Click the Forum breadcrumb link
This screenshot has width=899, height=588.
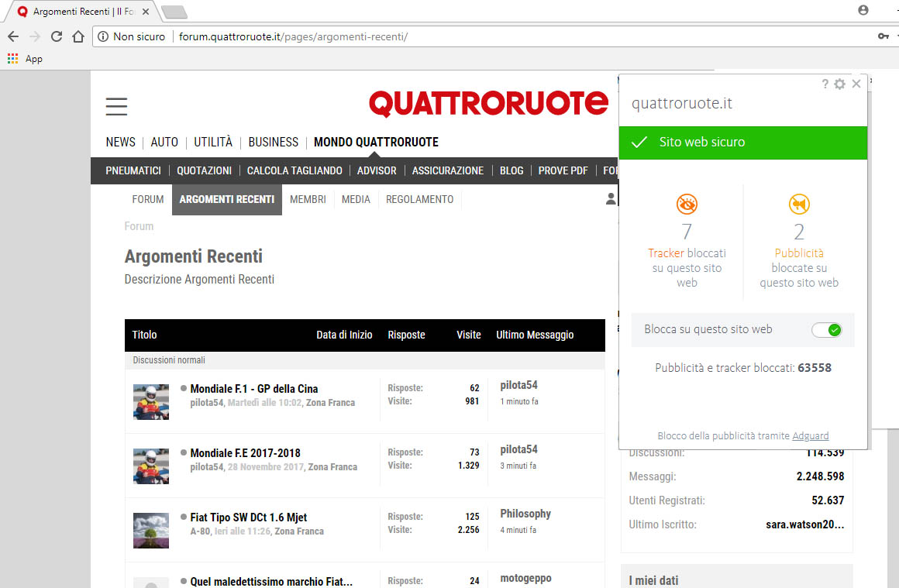pos(139,226)
